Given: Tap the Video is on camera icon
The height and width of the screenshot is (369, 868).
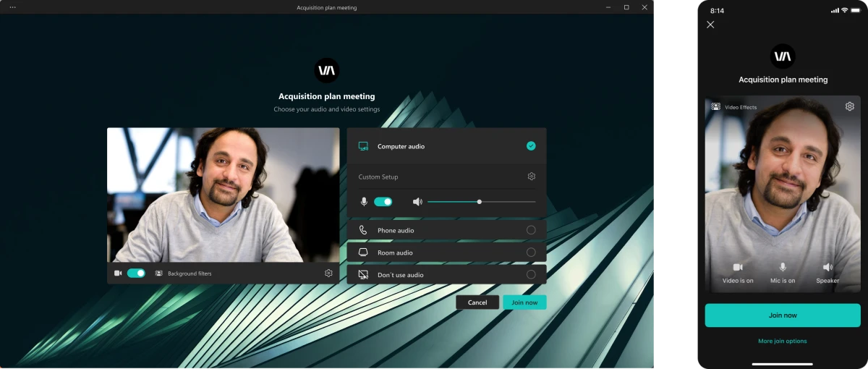Looking at the screenshot, I should click(738, 268).
